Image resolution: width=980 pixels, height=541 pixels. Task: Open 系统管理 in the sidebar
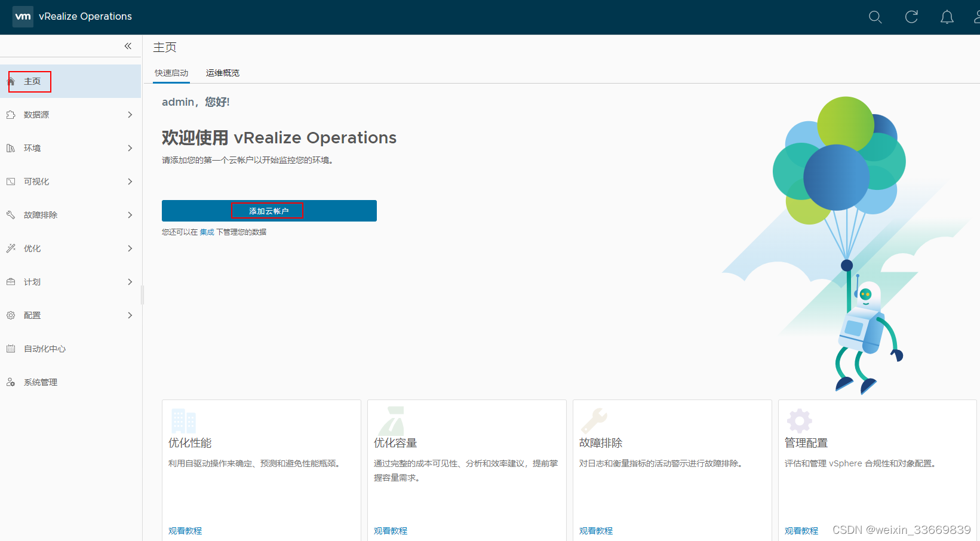(x=70, y=382)
